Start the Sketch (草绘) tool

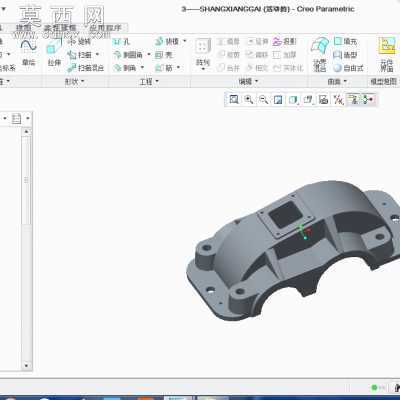pos(29,52)
